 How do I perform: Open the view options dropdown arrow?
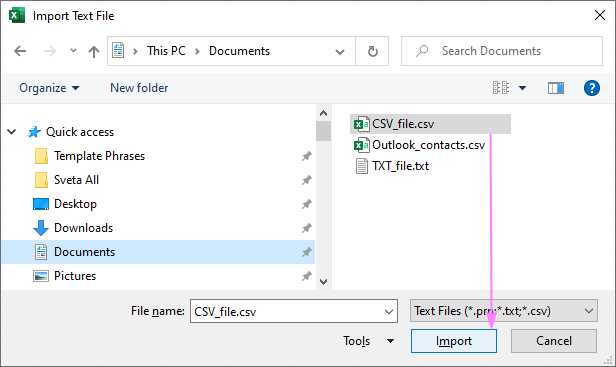(522, 88)
